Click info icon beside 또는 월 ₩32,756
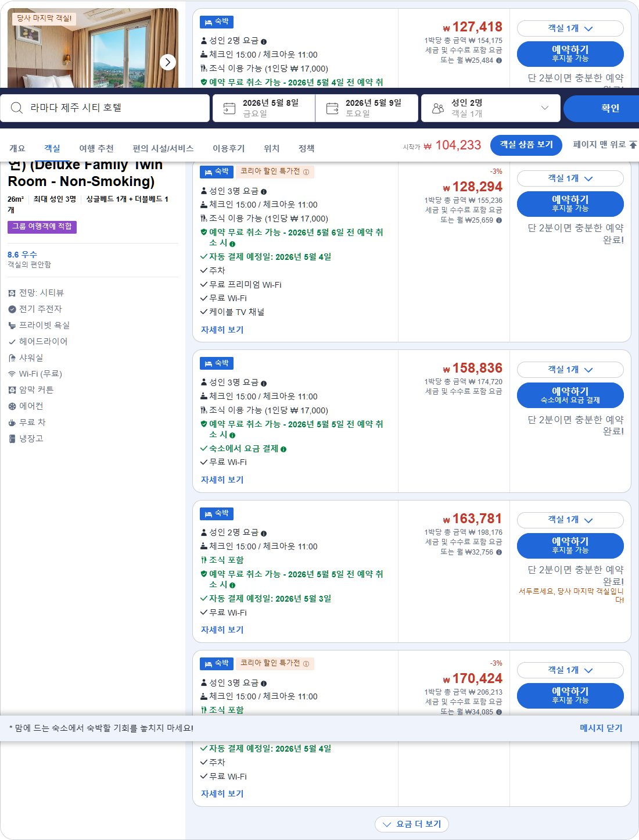 tap(499, 552)
